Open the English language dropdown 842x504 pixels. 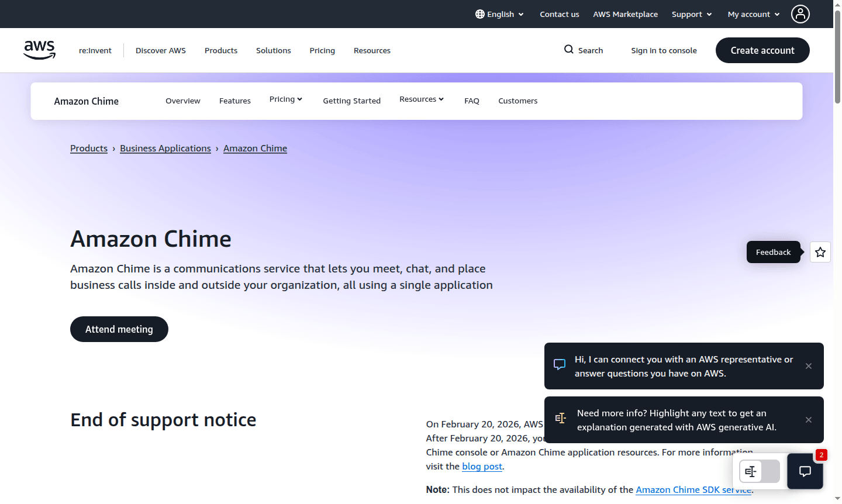500,14
